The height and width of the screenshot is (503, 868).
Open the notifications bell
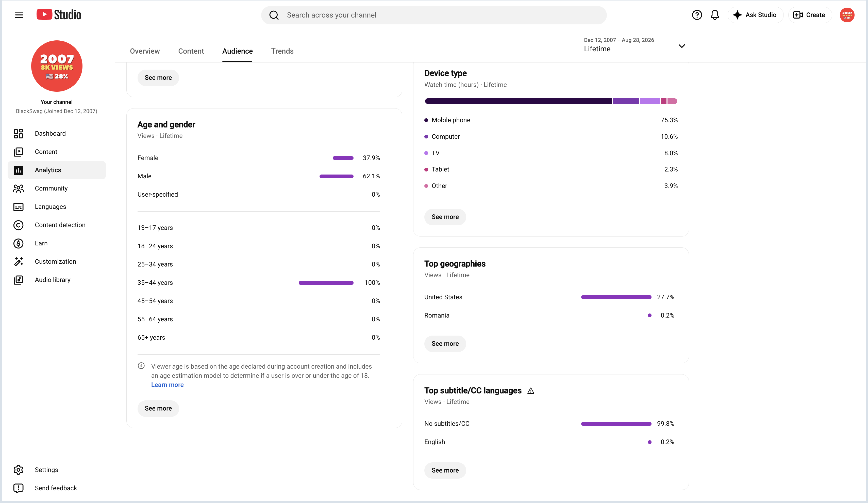pyautogui.click(x=715, y=15)
